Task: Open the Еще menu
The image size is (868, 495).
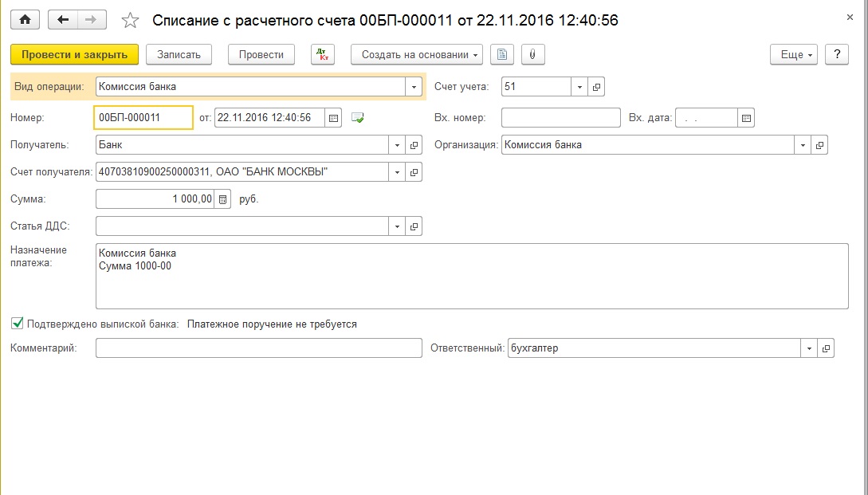Action: 794,54
